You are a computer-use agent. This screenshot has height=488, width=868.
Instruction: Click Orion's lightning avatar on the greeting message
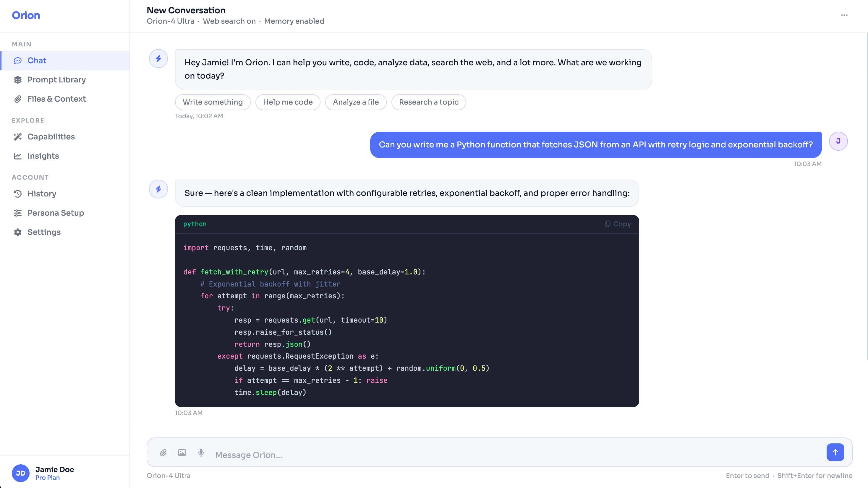pos(158,58)
